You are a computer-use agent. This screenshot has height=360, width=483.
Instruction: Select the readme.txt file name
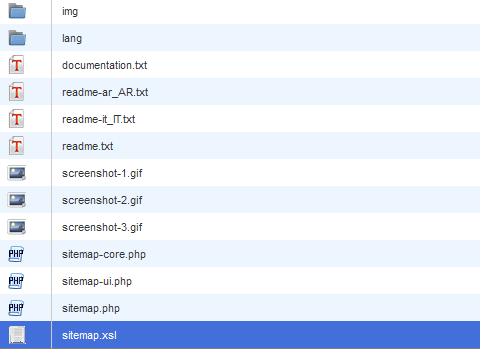pos(87,146)
